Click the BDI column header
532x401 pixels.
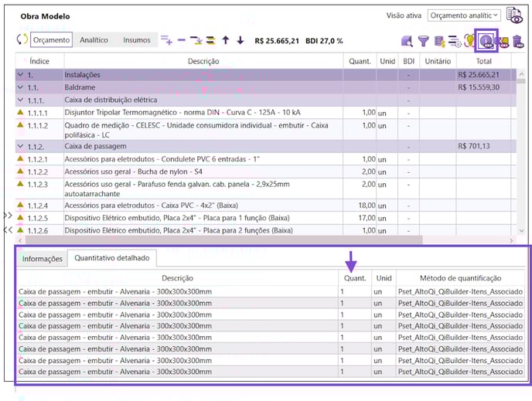click(x=408, y=61)
